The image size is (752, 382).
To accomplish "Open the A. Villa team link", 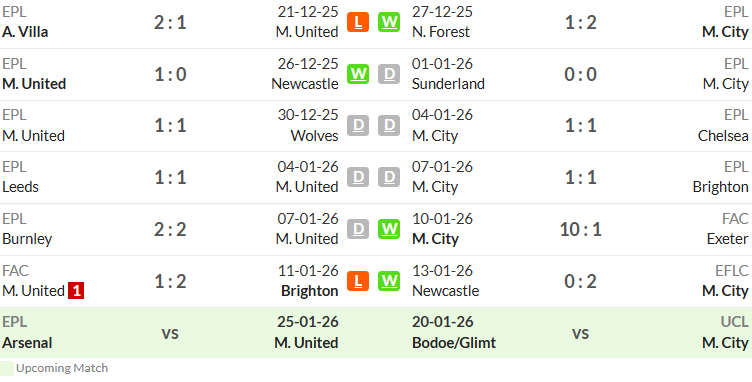I will [25, 32].
